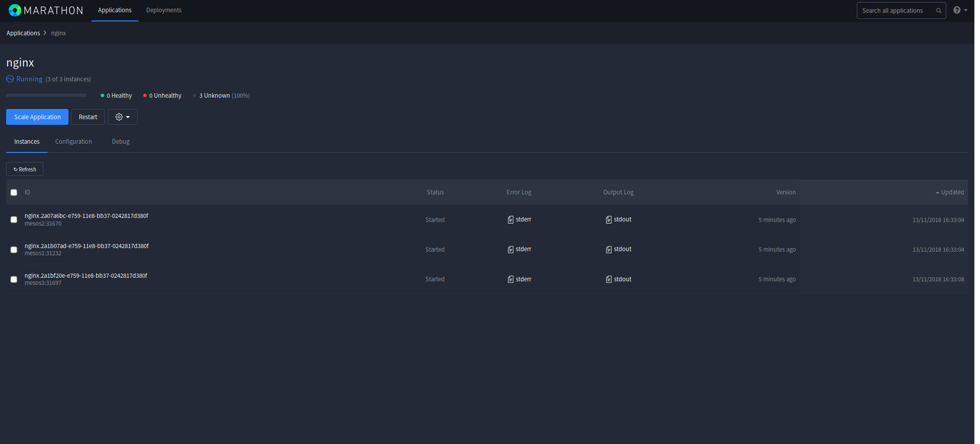Refresh the instances list
Screen dimensions: 980x444
25,169
